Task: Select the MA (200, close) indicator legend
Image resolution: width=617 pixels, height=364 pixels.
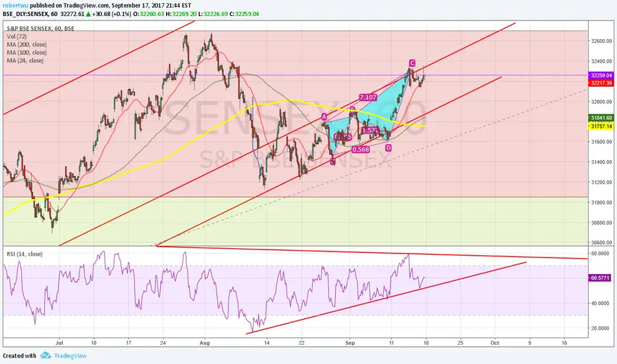Action: tap(26, 44)
